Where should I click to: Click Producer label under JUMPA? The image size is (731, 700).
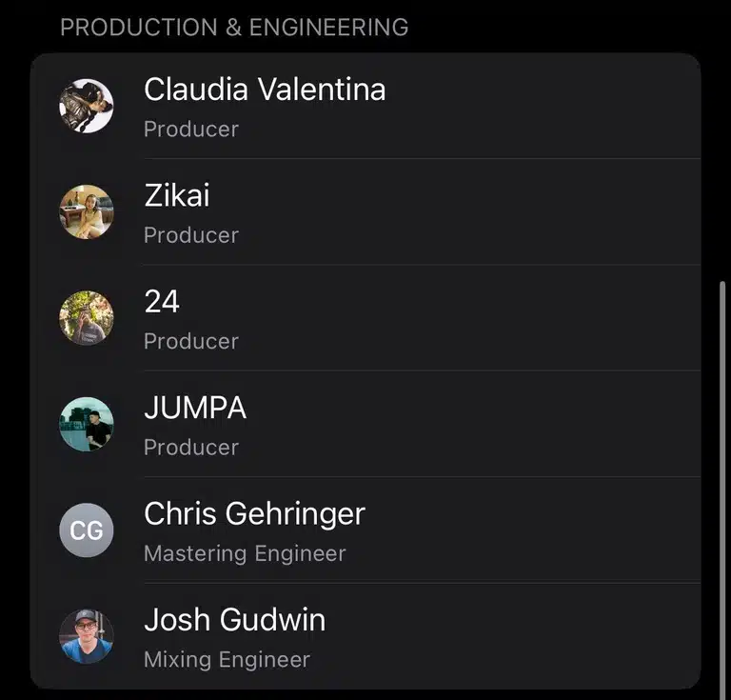(x=191, y=448)
